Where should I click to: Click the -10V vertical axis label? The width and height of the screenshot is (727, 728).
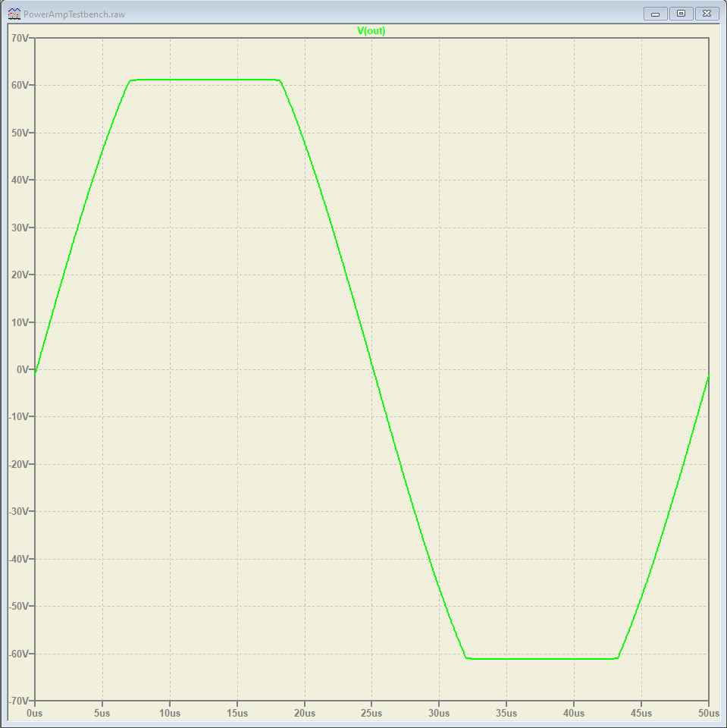pyautogui.click(x=18, y=417)
